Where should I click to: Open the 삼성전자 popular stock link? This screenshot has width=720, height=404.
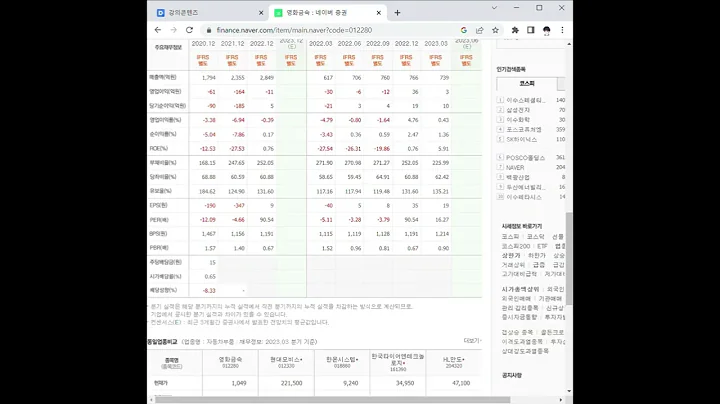point(518,110)
